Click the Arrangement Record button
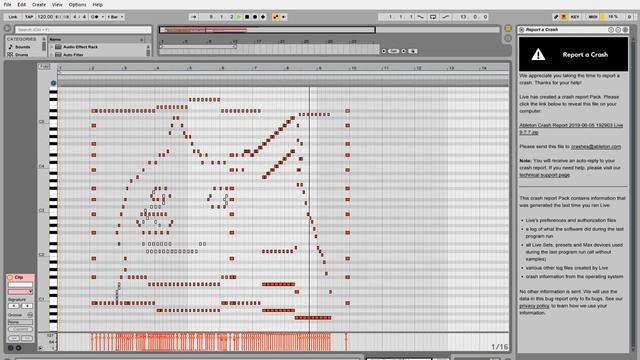640x360 pixels. click(255, 17)
